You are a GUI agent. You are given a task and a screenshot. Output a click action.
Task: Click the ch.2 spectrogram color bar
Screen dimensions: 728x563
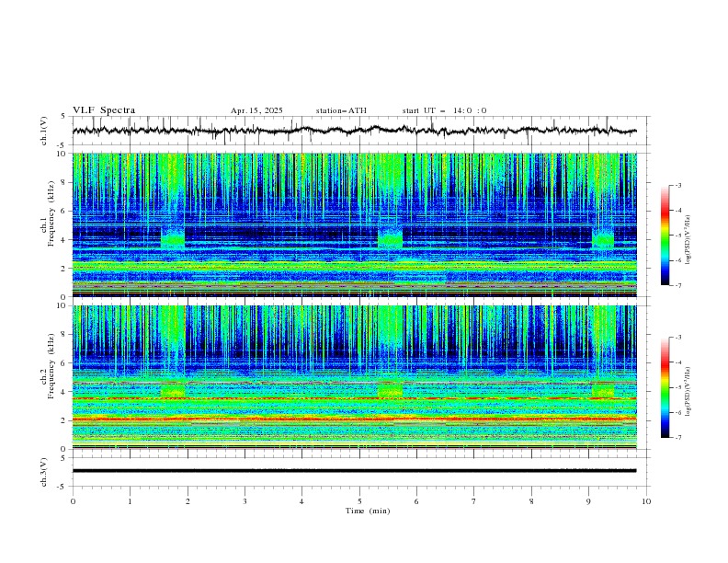665,387
